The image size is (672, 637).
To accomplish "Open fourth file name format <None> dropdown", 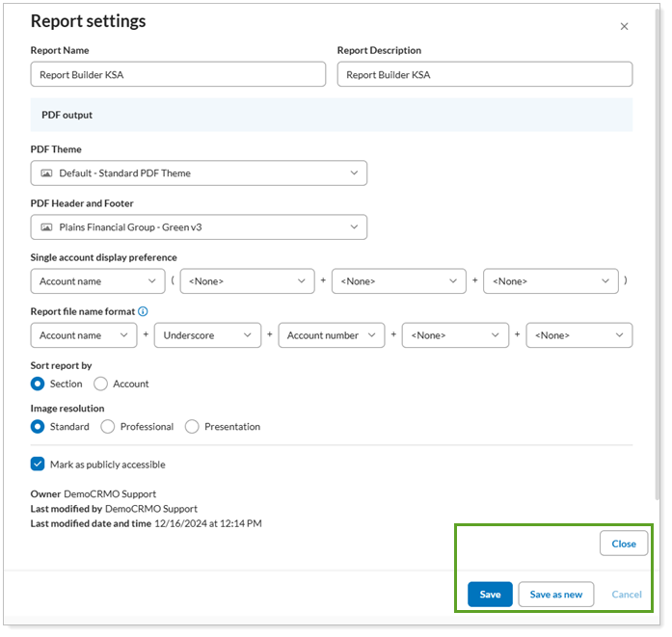I will [455, 335].
